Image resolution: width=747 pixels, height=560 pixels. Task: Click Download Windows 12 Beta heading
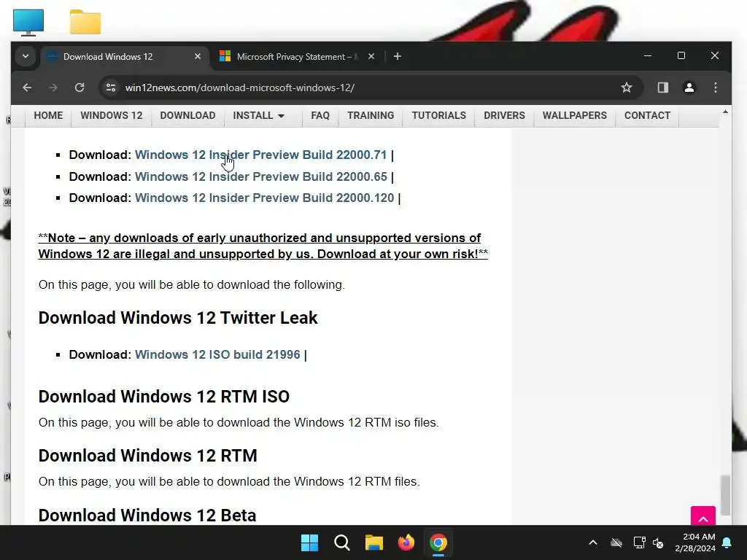click(147, 516)
